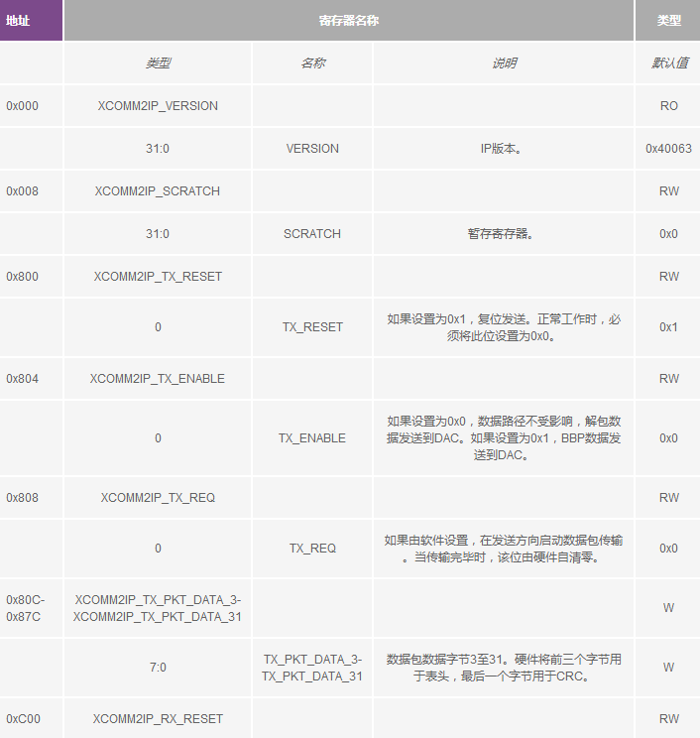Select the 7:0 bit range cell

point(158,668)
